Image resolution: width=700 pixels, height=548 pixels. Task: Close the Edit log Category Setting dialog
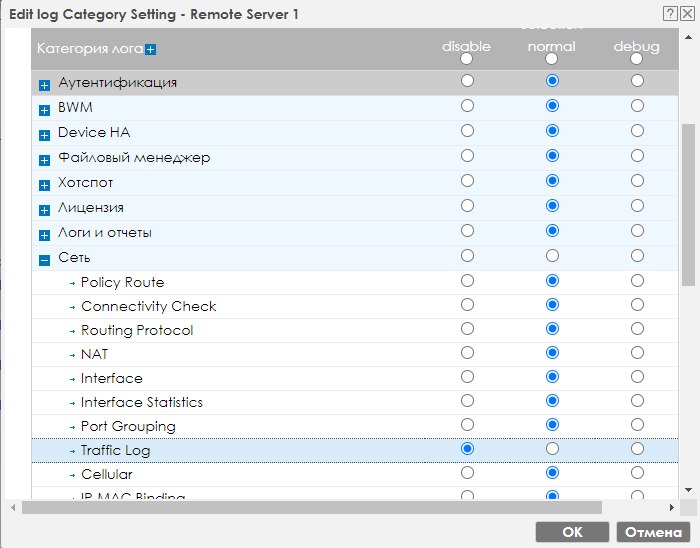(685, 14)
